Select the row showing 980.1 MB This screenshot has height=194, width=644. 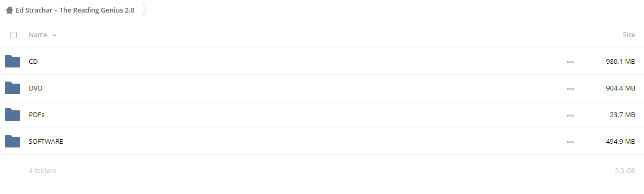[x=322, y=61]
